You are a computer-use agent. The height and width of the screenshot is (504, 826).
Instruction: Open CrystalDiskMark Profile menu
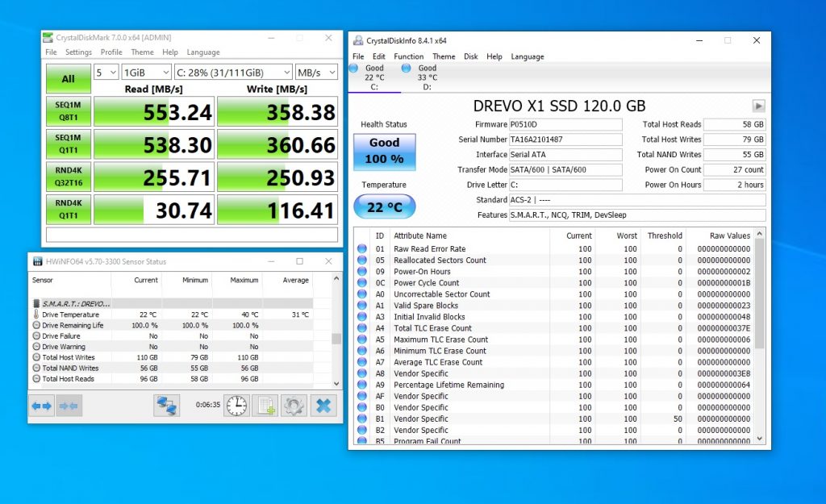tap(111, 52)
